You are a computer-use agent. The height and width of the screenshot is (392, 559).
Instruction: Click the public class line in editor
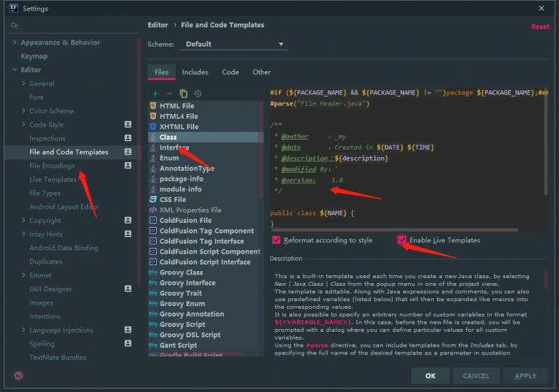(x=312, y=213)
